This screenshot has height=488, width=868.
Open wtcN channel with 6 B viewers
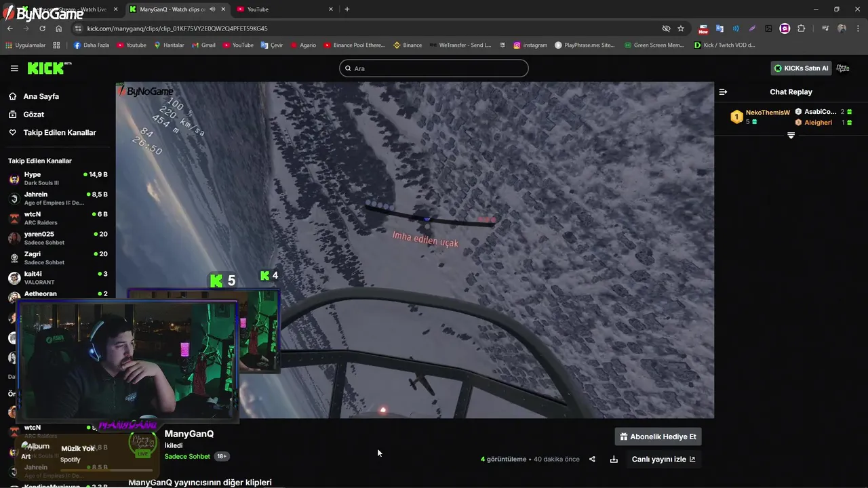pos(58,218)
